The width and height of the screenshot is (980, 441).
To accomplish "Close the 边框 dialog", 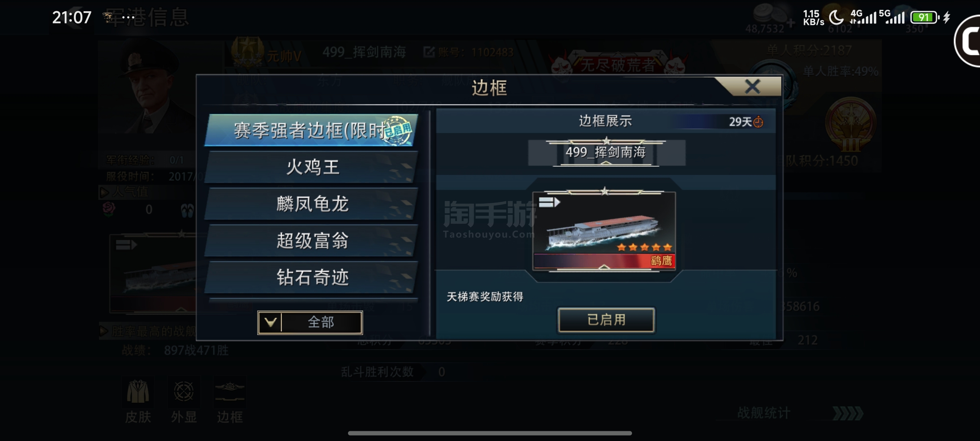I will pyautogui.click(x=752, y=86).
